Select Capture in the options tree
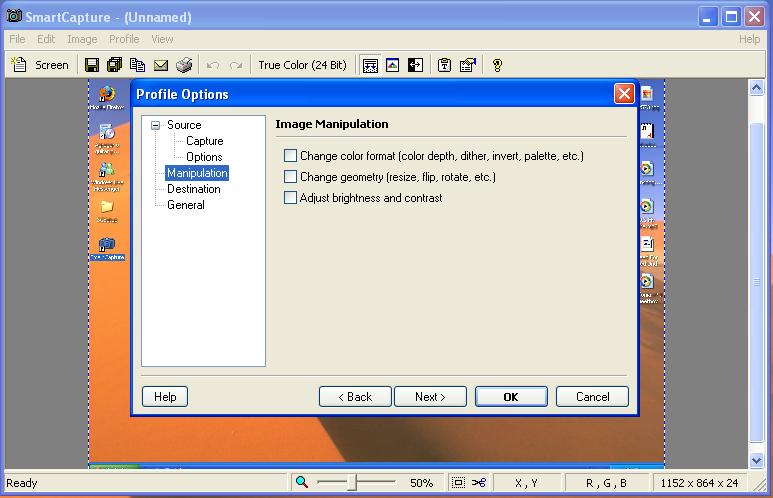Image resolution: width=773 pixels, height=498 pixels. pos(205,141)
